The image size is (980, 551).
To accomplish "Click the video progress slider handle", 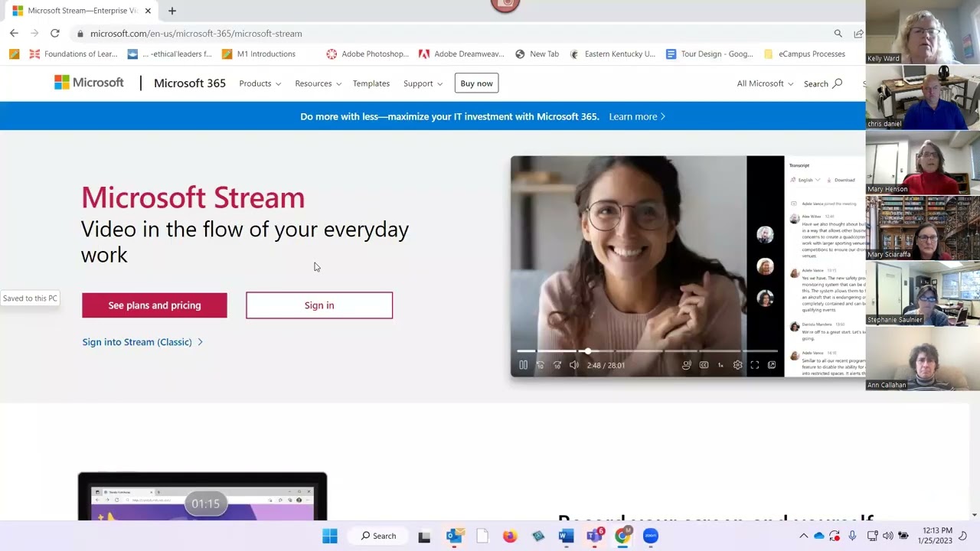I will click(588, 351).
